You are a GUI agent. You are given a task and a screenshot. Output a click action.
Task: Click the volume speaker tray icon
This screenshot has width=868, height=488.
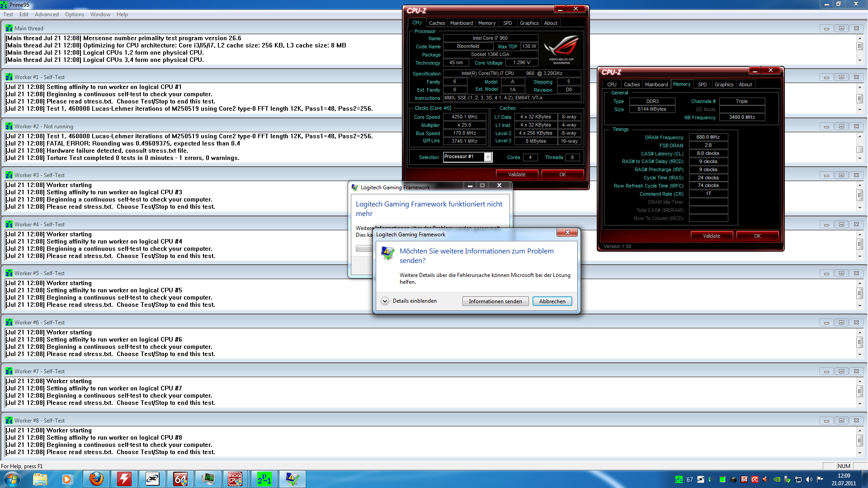point(809,479)
